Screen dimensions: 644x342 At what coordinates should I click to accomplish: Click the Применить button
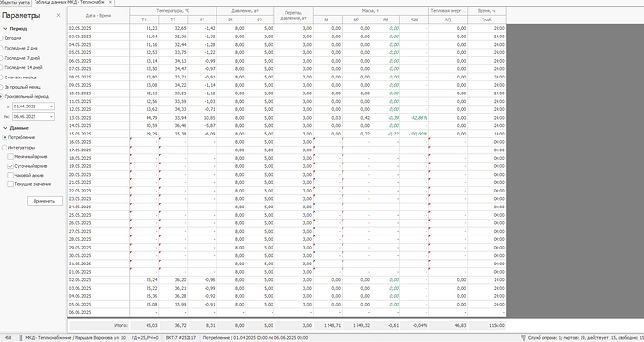pyautogui.click(x=45, y=201)
